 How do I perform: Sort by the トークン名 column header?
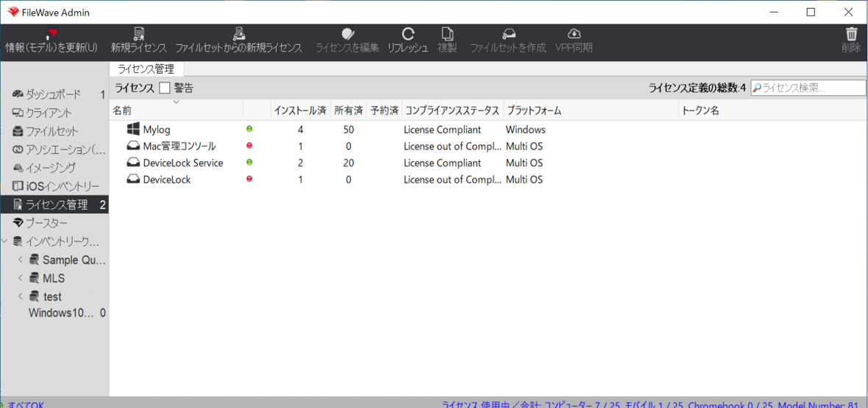(773, 111)
